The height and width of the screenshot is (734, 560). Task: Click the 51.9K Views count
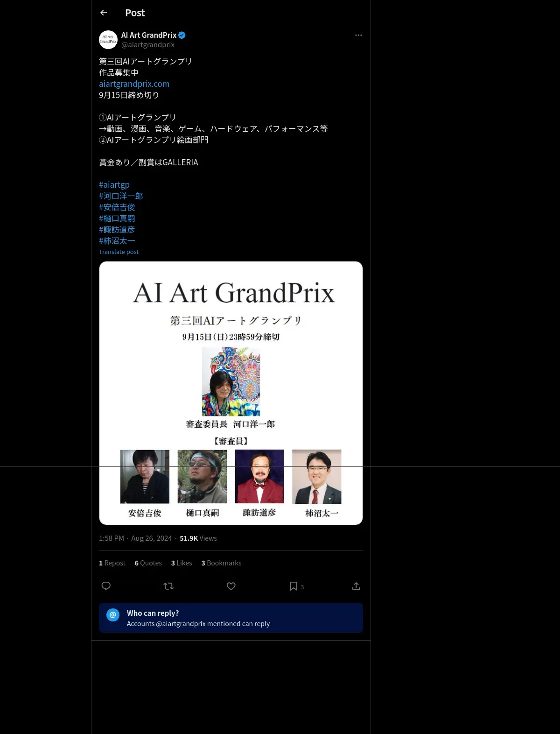click(198, 538)
